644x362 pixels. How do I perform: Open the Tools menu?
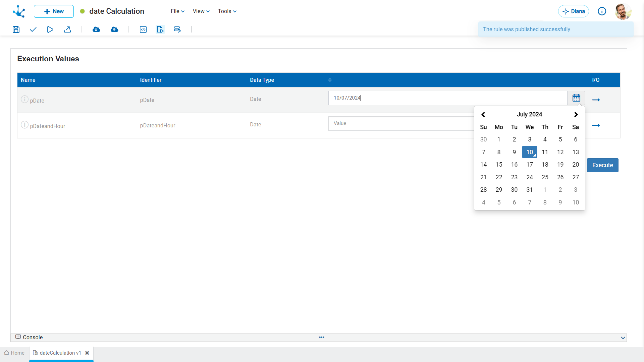point(227,11)
